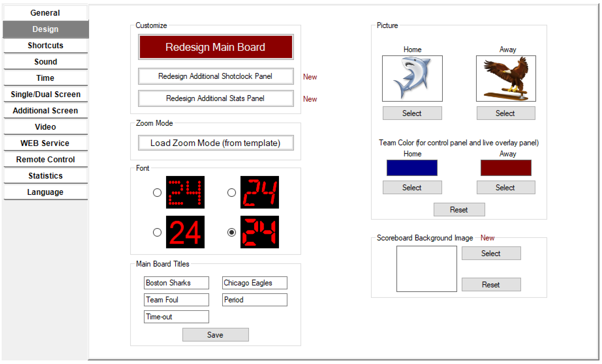Switch to the Sound settings tab
This screenshot has width=602, height=364.
pyautogui.click(x=46, y=62)
